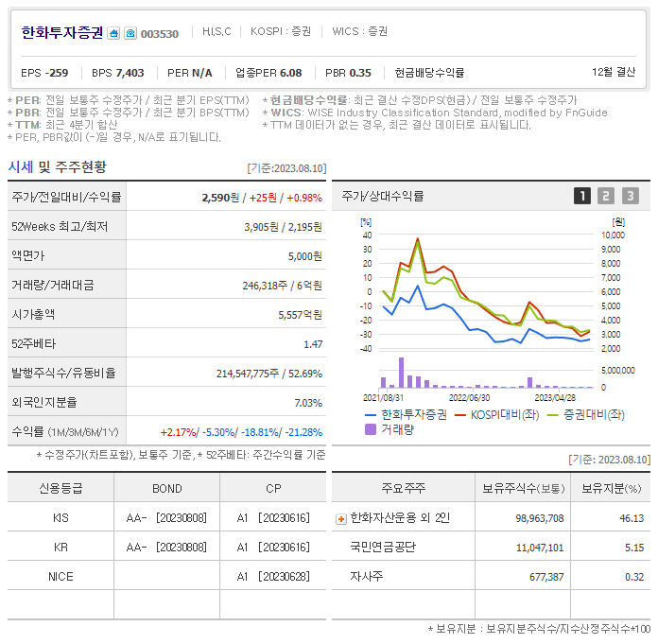Click the 액면가 5,000원 value
Image resolution: width=658 pixels, height=644 pixels.
pyautogui.click(x=305, y=256)
